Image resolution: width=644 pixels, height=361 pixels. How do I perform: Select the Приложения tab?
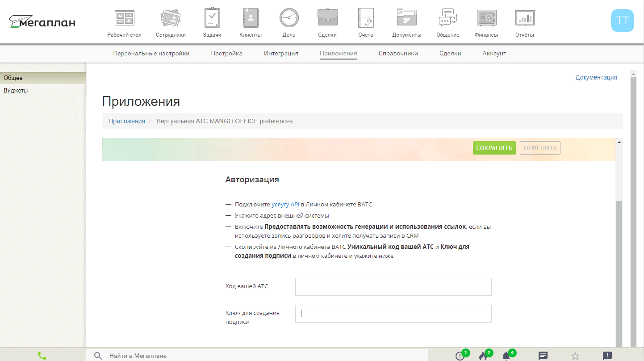[x=339, y=53]
